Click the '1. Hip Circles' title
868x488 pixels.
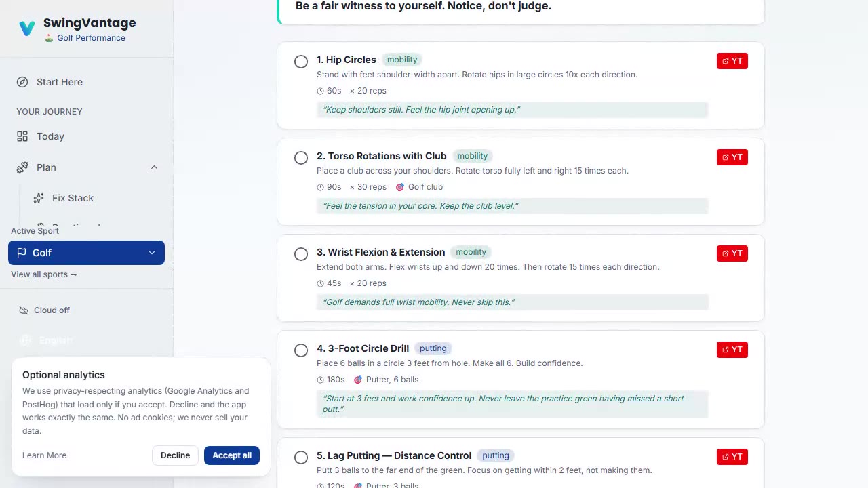(x=346, y=60)
